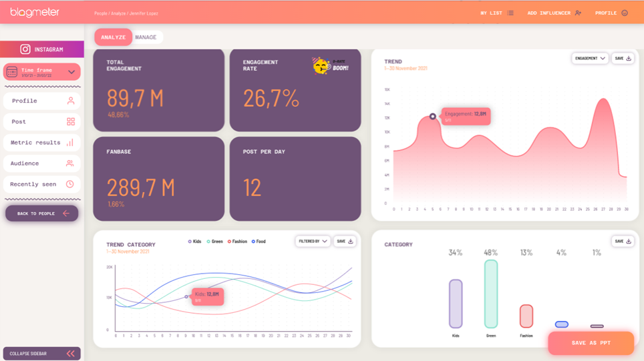
Task: Open the My List icon in header
Action: (x=510, y=13)
